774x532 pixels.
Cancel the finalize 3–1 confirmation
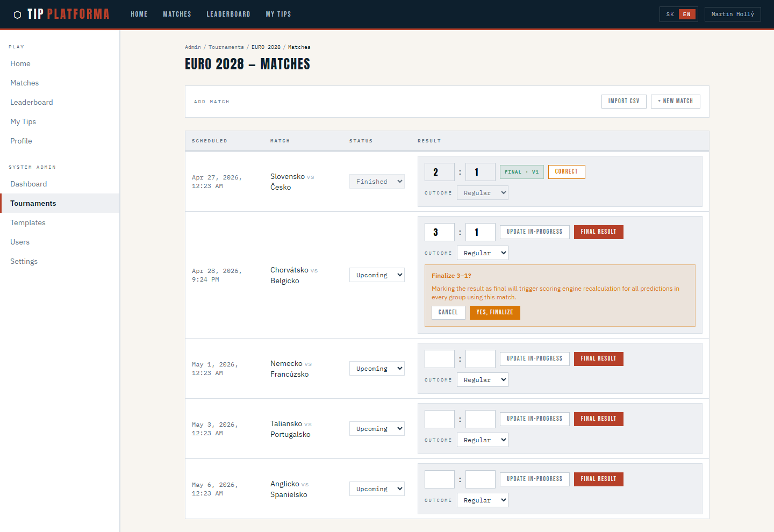pos(448,312)
